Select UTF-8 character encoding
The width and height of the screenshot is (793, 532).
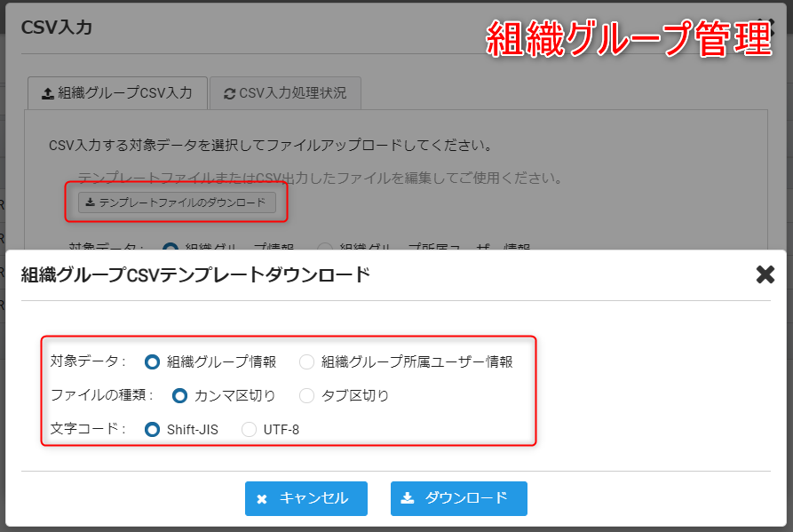coord(250,429)
